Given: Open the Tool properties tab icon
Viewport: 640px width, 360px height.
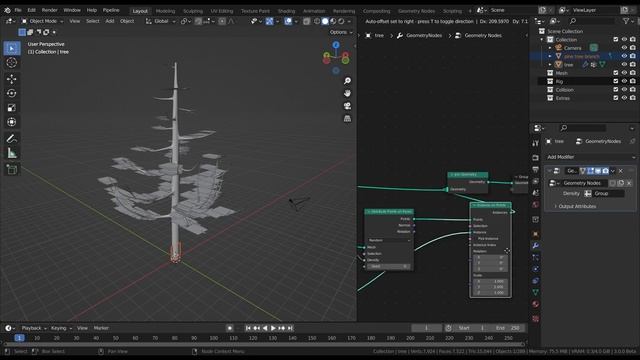Looking at the screenshot, I should (x=536, y=143).
